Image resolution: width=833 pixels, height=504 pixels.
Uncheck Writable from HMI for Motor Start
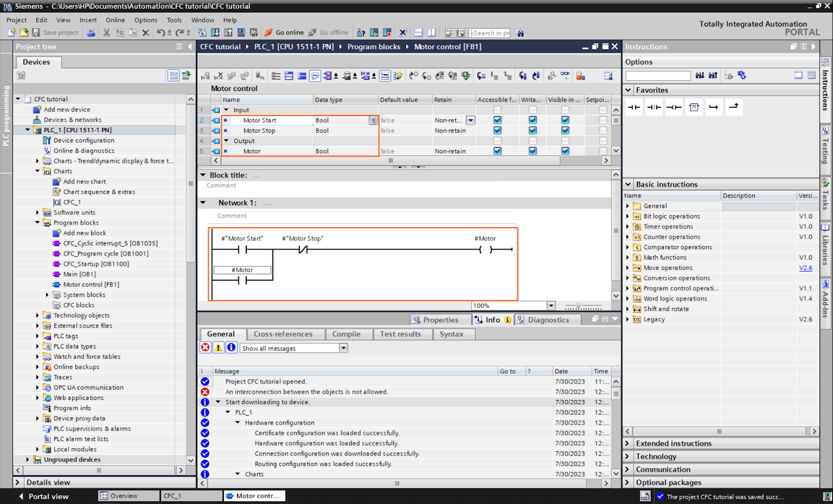pyautogui.click(x=533, y=120)
